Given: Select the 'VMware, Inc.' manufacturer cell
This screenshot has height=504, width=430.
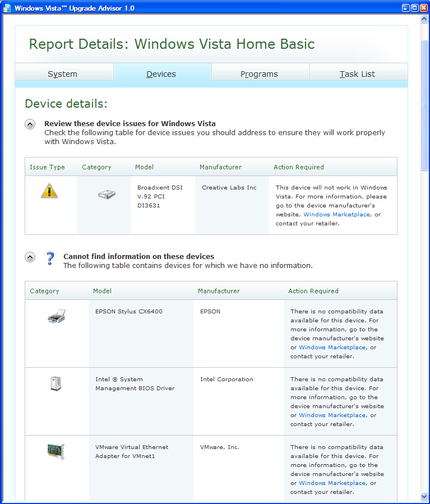Looking at the screenshot, I should (x=220, y=447).
